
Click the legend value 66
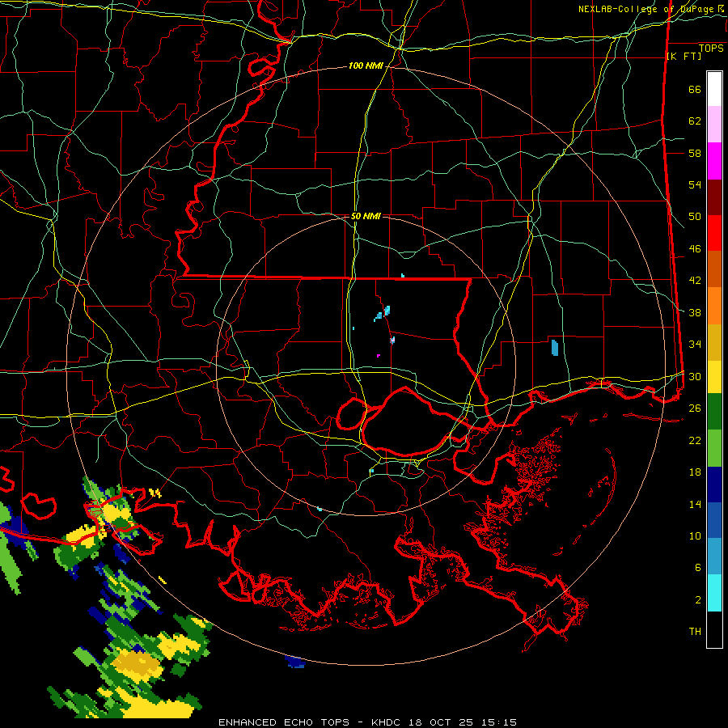click(695, 89)
